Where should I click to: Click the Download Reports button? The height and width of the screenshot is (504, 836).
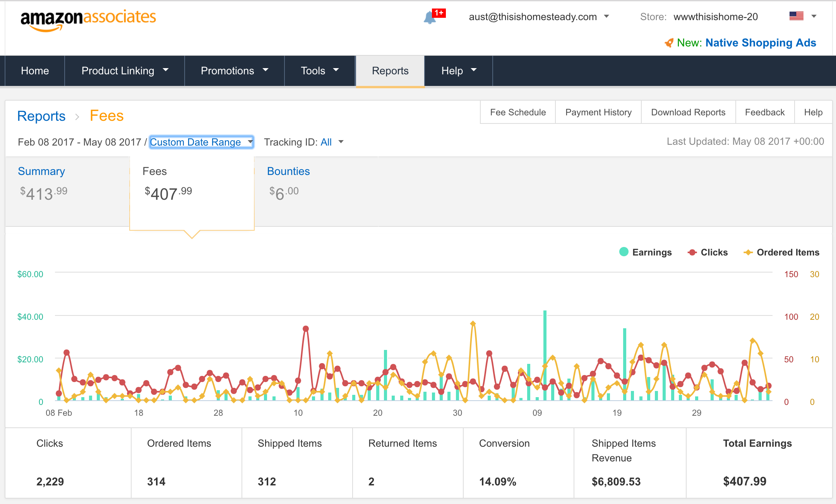[688, 112]
